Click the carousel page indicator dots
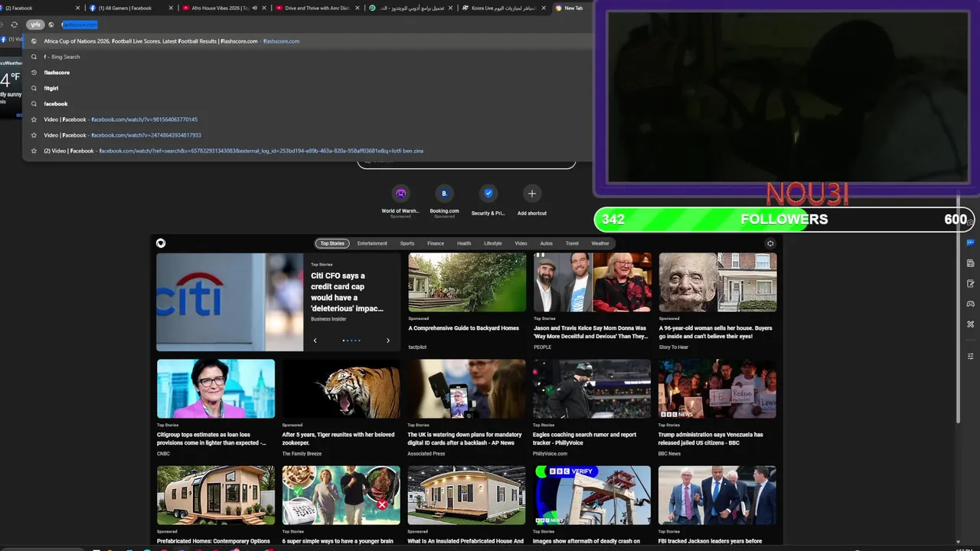The image size is (980, 551). 351,341
